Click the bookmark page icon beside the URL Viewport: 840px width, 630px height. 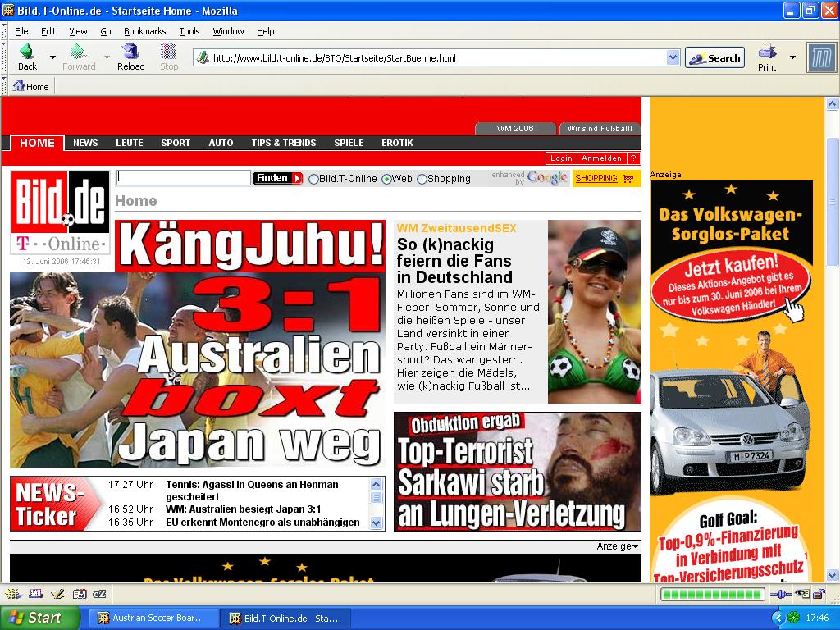(x=203, y=58)
